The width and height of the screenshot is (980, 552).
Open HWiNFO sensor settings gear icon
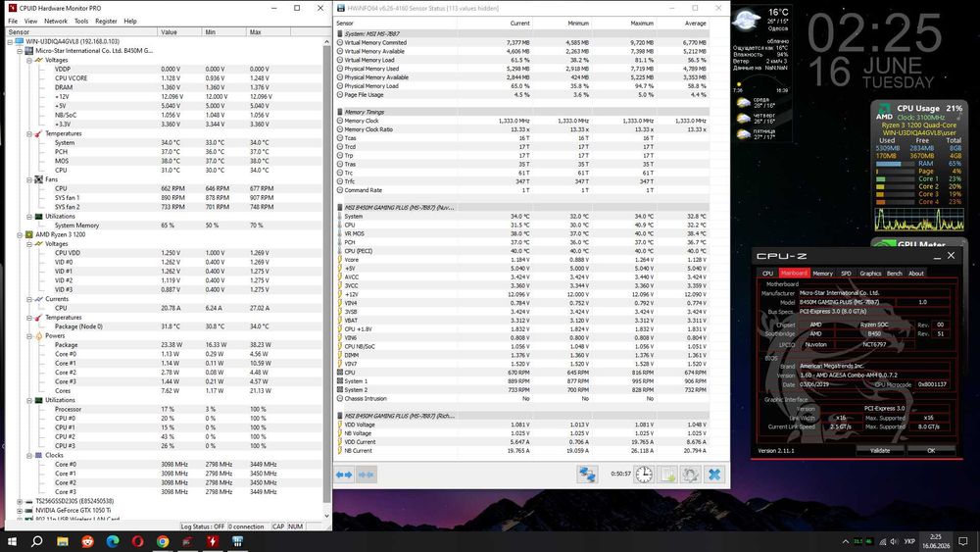(690, 475)
